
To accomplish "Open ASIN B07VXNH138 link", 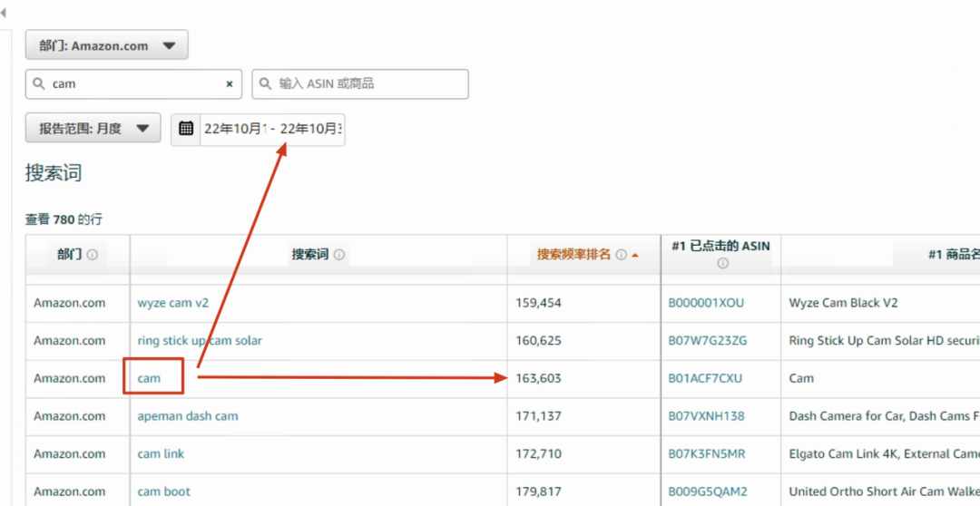I will click(x=706, y=416).
